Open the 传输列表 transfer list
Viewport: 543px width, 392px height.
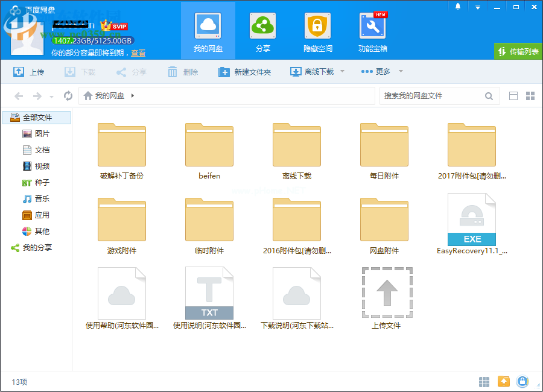point(518,52)
